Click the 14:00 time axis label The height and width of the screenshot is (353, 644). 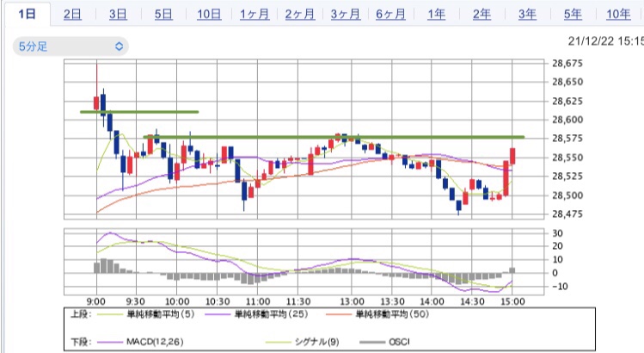point(432,301)
